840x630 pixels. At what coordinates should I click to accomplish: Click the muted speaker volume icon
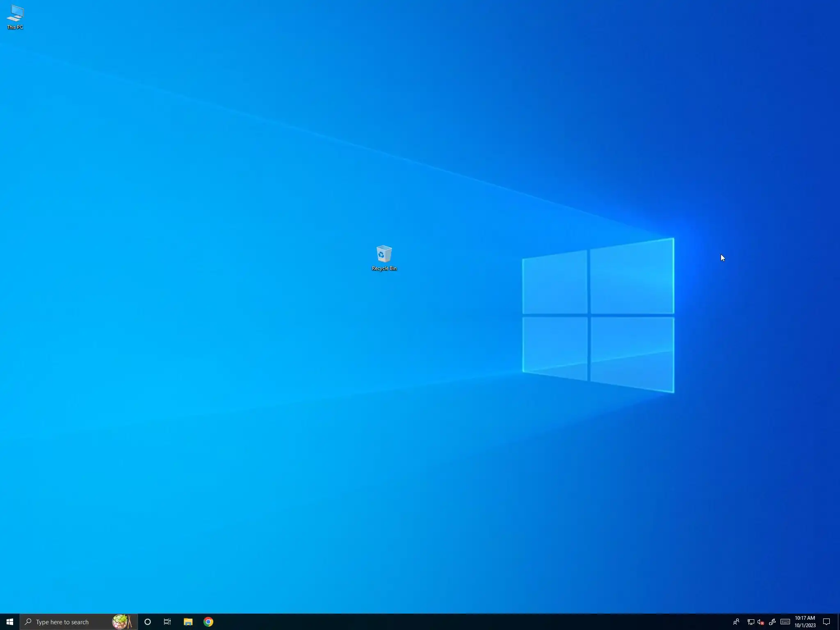tap(761, 622)
